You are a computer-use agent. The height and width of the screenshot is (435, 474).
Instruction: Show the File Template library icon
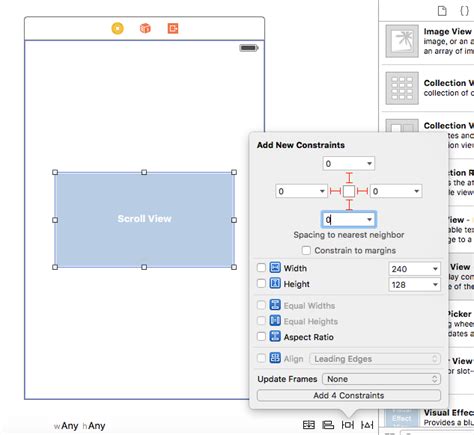point(442,11)
